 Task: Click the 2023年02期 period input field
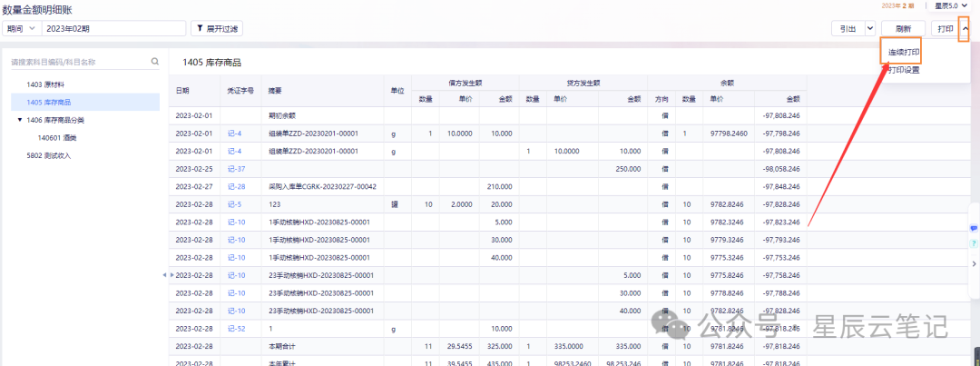[x=113, y=29]
